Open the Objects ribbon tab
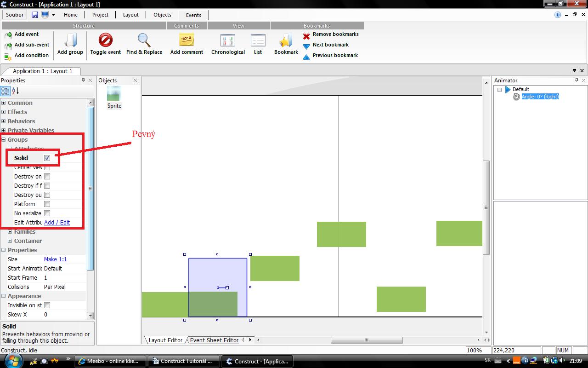Screen dimensions: 588x368 point(162,15)
